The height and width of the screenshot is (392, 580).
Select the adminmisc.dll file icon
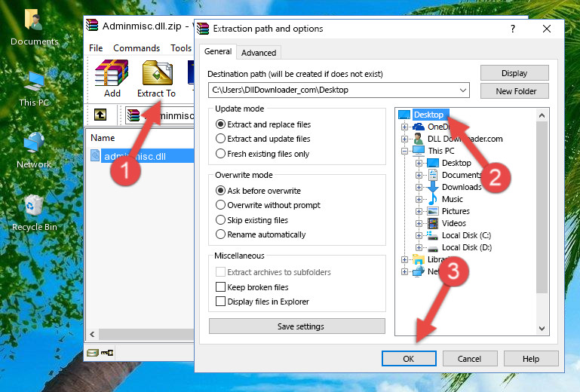(95, 156)
